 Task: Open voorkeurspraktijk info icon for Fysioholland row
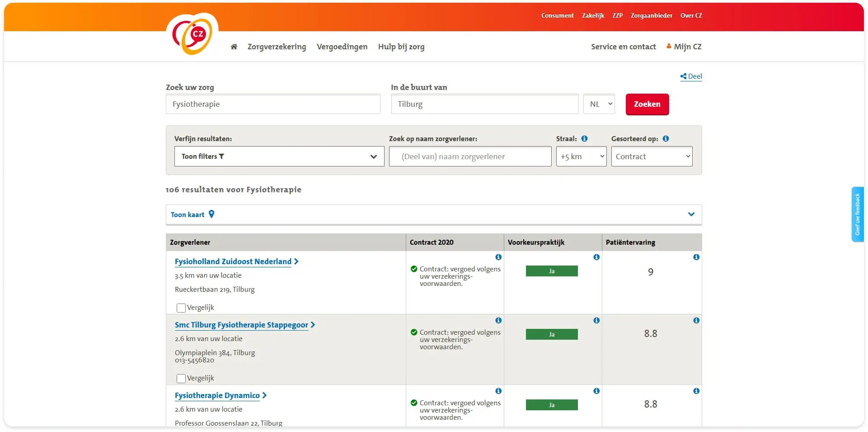point(596,257)
